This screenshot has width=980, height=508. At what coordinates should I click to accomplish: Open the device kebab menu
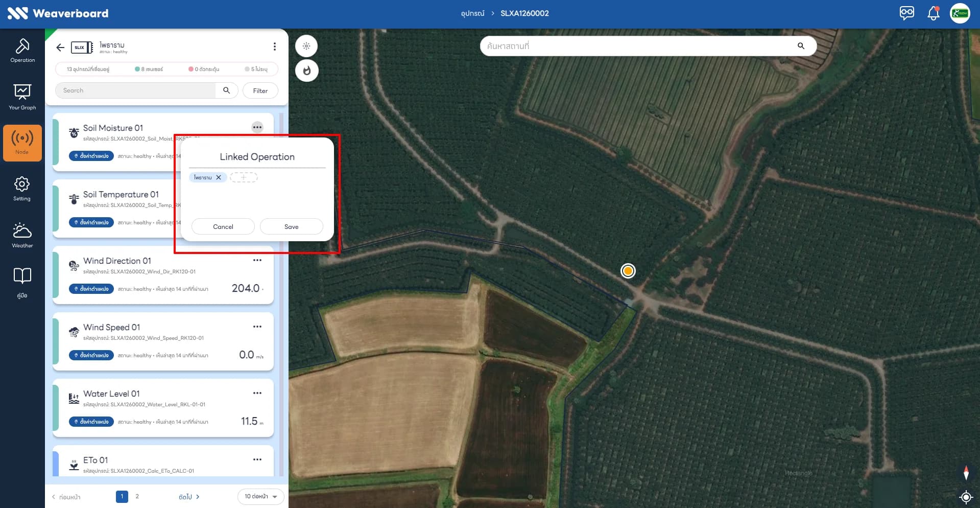coord(275,47)
